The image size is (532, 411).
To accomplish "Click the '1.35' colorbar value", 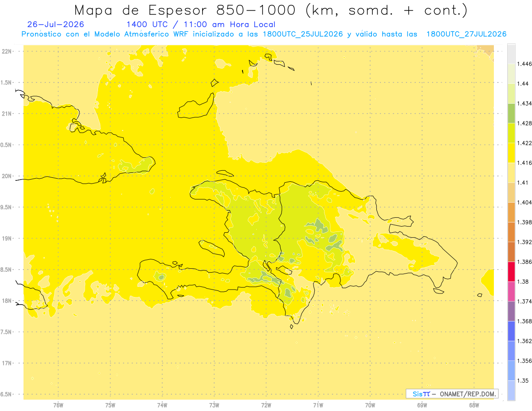I will click(x=522, y=380).
